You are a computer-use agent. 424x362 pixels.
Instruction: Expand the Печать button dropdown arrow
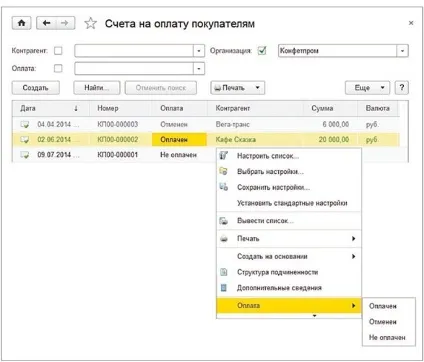tap(257, 88)
